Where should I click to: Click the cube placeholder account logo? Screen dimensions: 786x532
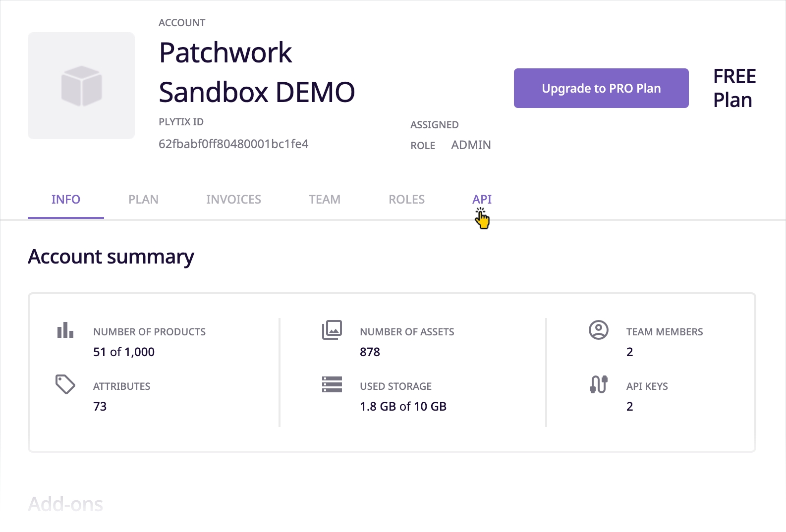pyautogui.click(x=81, y=86)
